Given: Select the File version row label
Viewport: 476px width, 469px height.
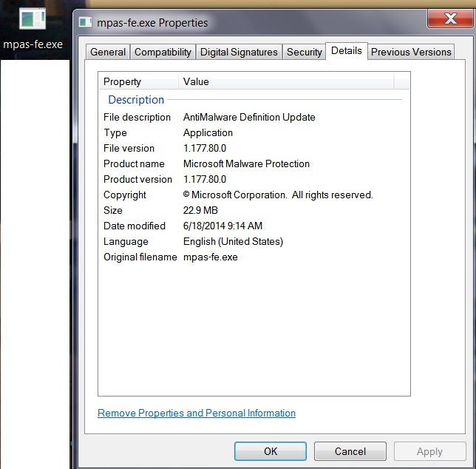Looking at the screenshot, I should click(129, 148).
